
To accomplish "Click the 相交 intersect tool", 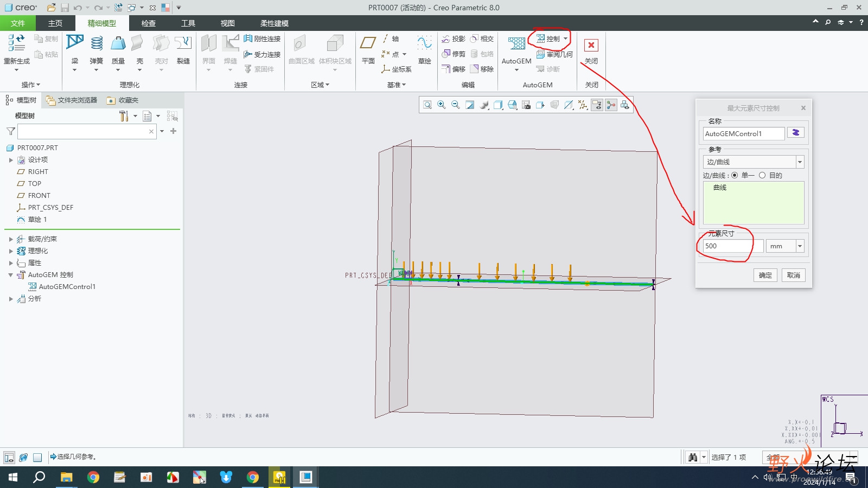I will coord(482,38).
